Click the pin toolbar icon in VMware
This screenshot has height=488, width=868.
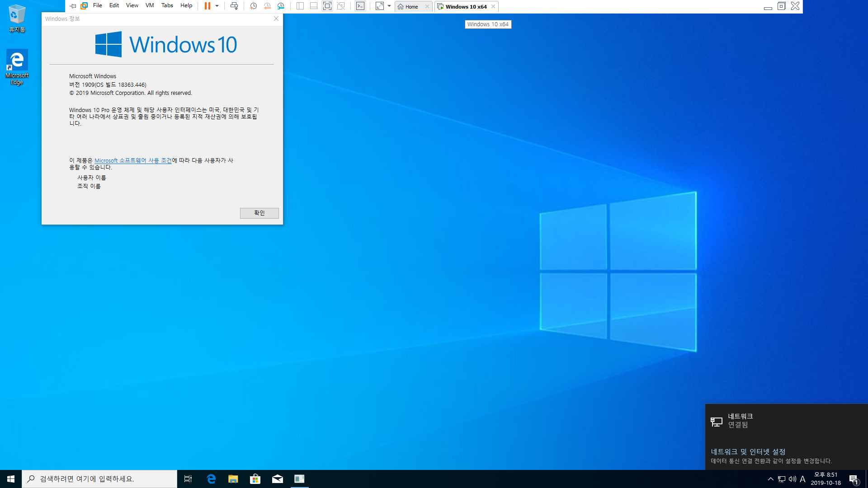pos(73,6)
